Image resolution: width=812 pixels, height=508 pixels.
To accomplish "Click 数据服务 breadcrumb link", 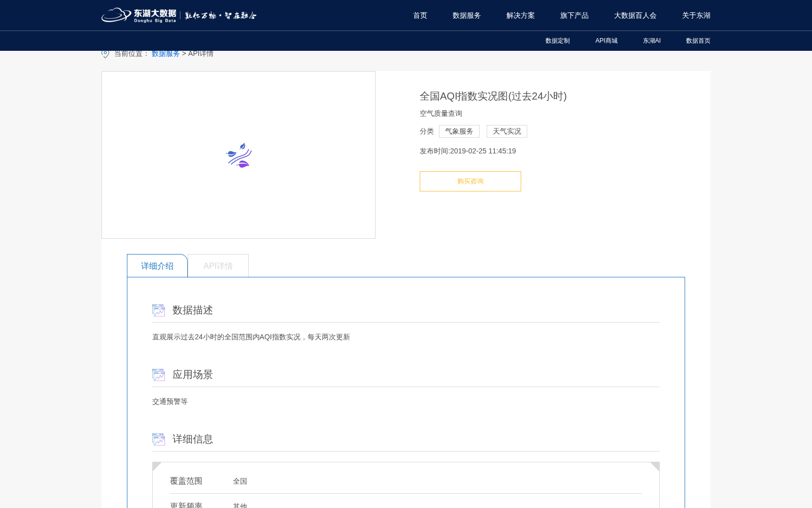I will [166, 53].
